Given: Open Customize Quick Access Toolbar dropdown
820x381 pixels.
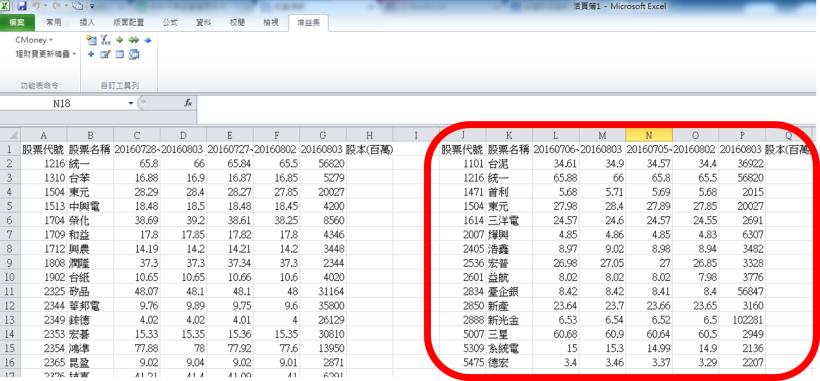Looking at the screenshot, I should tap(92, 6).
